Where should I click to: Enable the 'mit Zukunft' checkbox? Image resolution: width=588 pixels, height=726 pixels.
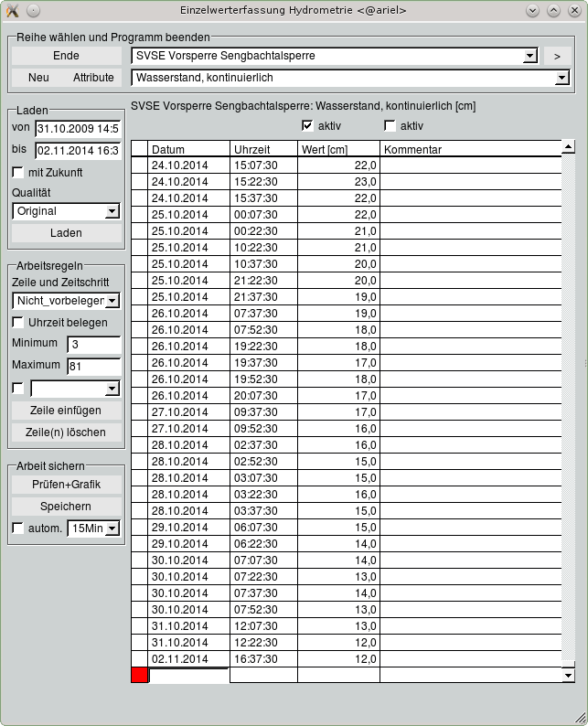tap(17, 172)
